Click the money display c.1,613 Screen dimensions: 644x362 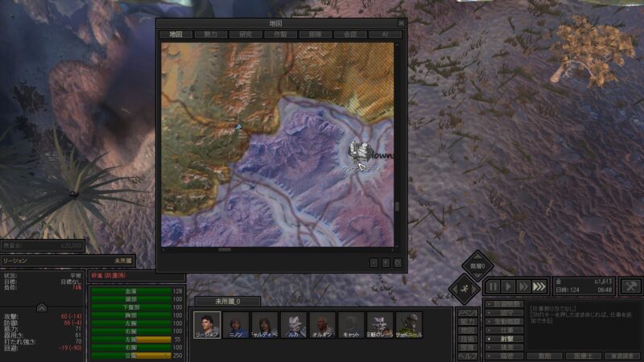point(603,282)
